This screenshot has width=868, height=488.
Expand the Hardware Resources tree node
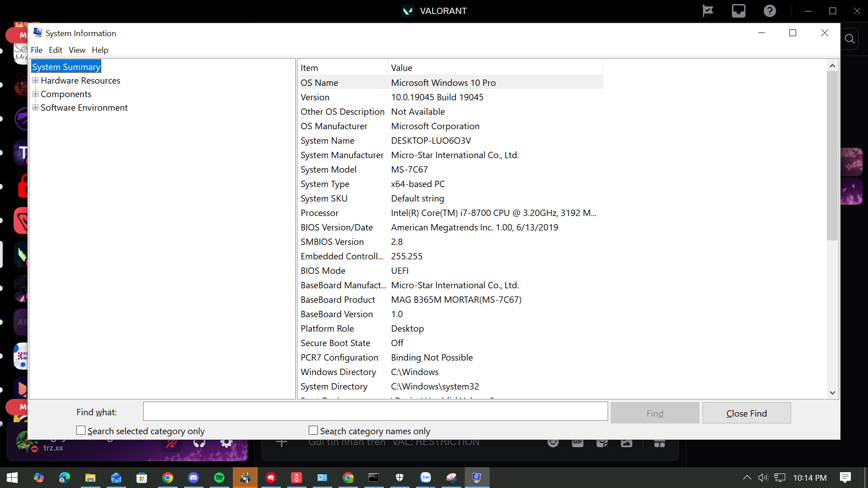35,80
